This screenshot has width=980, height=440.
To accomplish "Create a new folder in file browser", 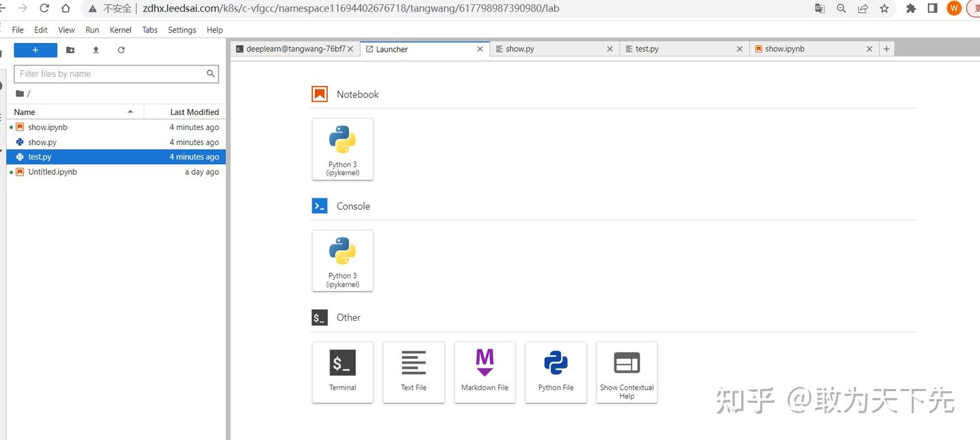I will 70,50.
